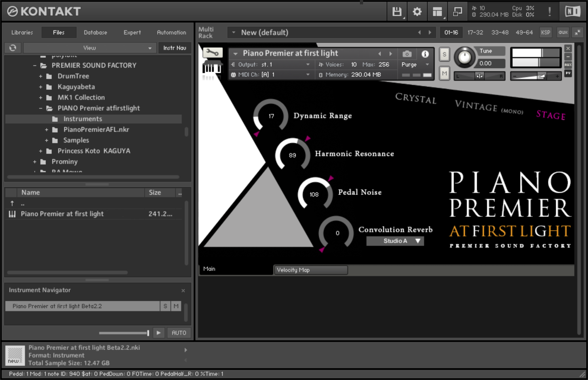
Task: Click the Tune knob
Action: tap(465, 57)
